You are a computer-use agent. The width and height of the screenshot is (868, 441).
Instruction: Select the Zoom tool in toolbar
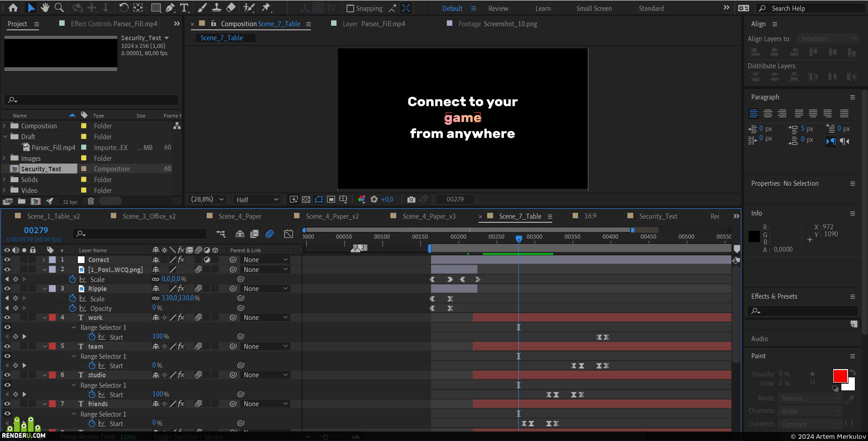[59, 8]
